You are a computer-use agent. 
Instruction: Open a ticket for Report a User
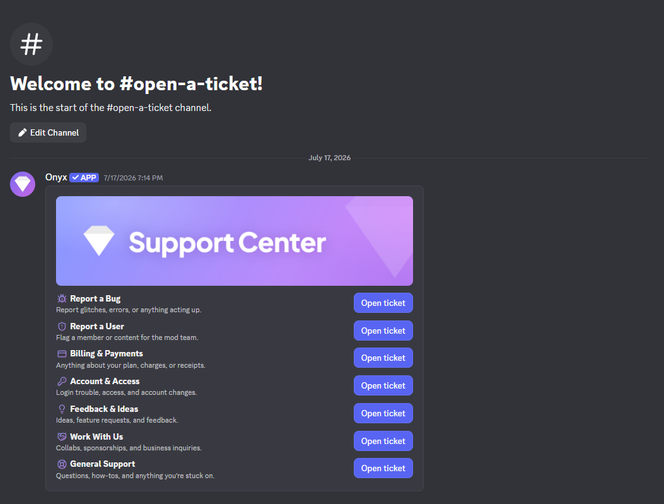[x=383, y=331]
